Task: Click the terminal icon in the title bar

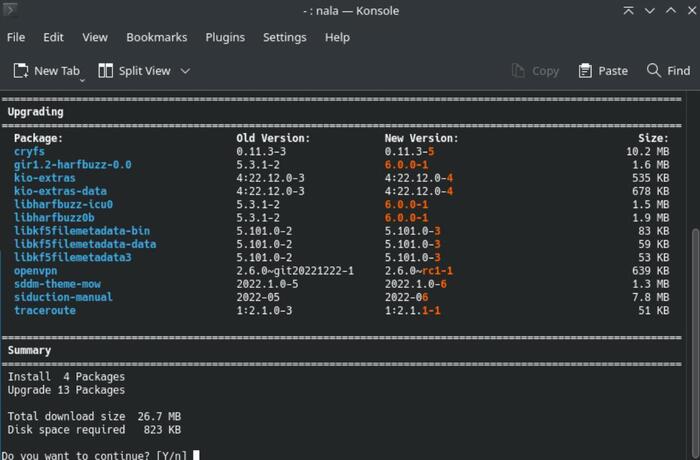Action: (x=10, y=9)
